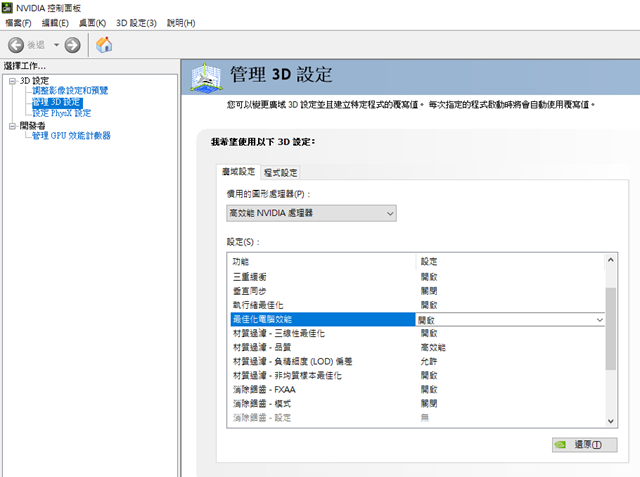Screen dimensions: 640x477
Task: Click the 還原 restore button
Action: 584,445
